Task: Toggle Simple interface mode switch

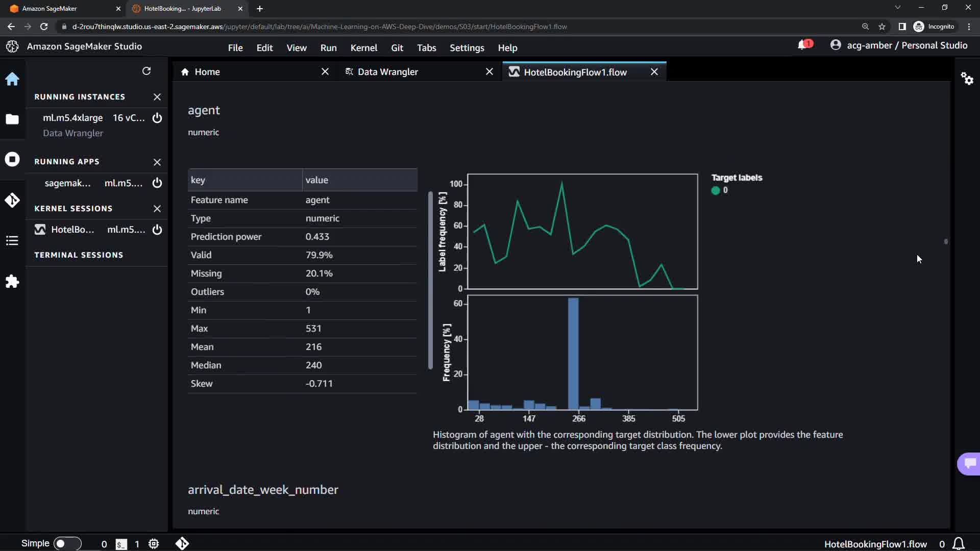Action: click(67, 543)
